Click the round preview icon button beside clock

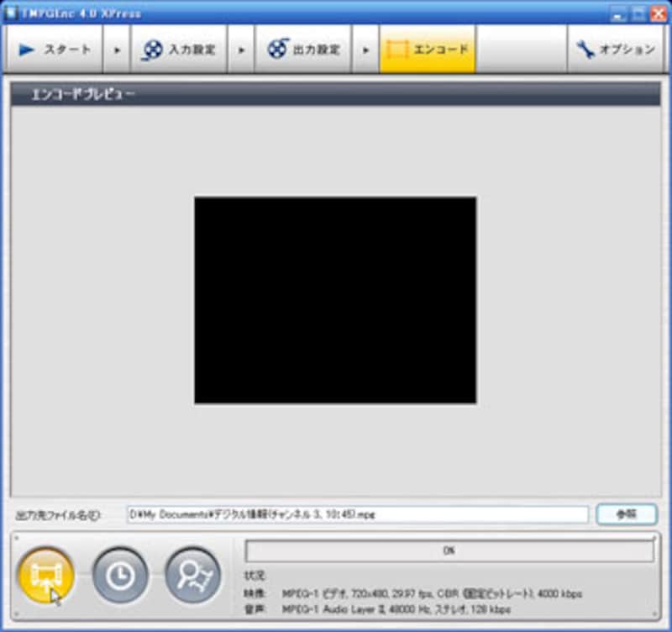[192, 575]
